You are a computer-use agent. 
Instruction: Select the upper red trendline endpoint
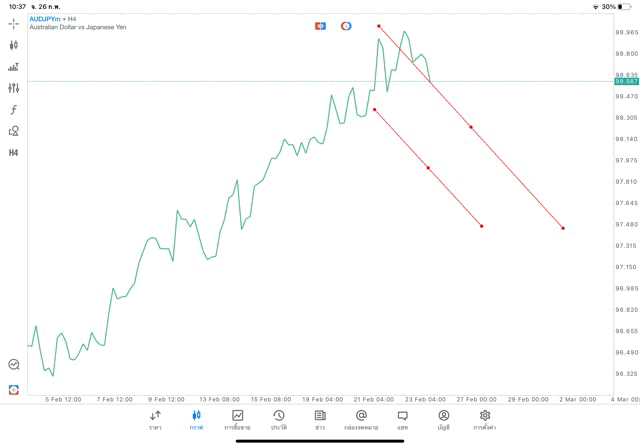(x=379, y=26)
